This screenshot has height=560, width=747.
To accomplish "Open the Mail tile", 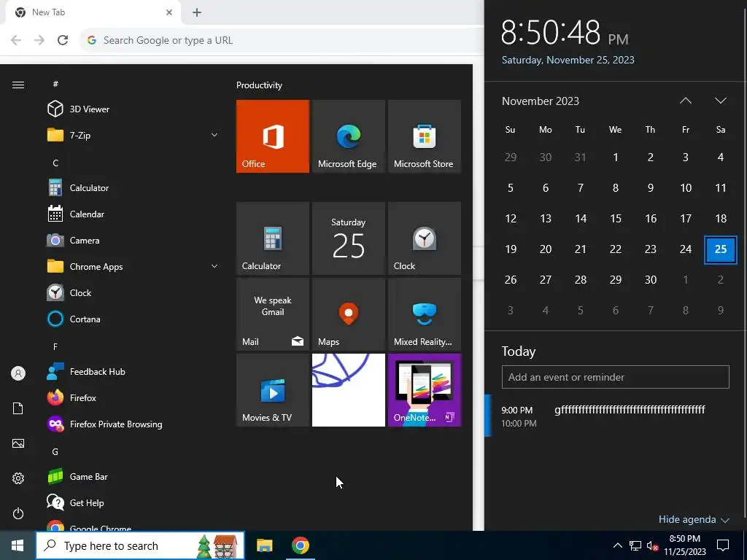I will (x=273, y=314).
